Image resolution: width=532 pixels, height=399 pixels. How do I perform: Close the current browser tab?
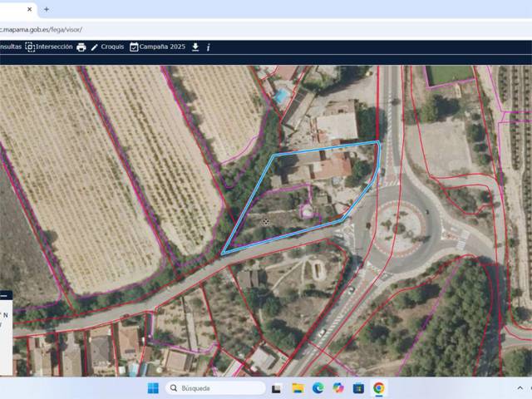(31, 9)
